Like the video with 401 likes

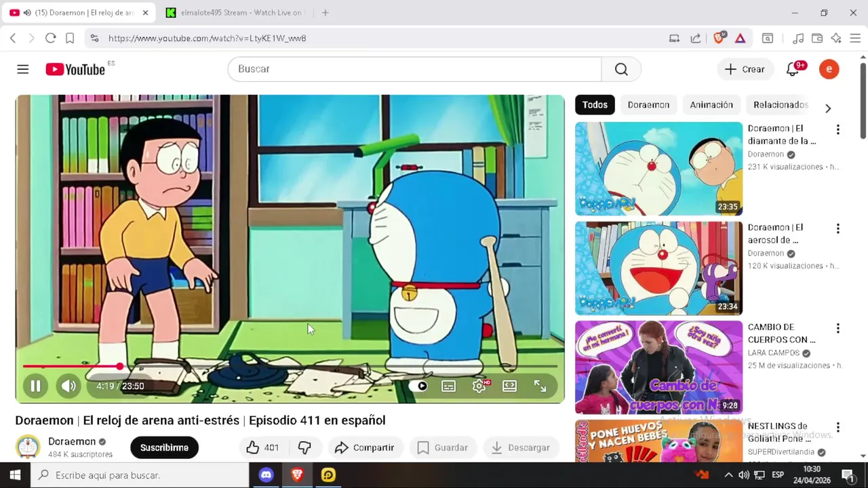[262, 447]
